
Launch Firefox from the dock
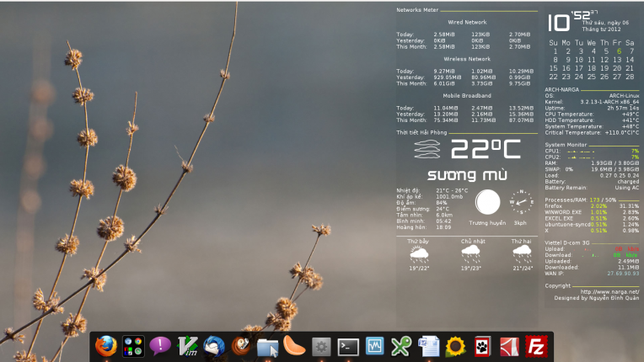point(105,346)
